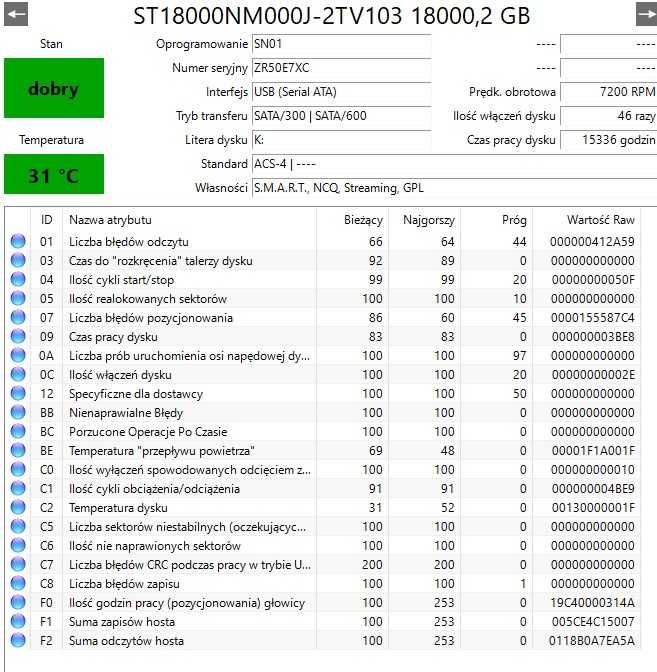Click status orb for C2 Temperatura dysku

18,507
